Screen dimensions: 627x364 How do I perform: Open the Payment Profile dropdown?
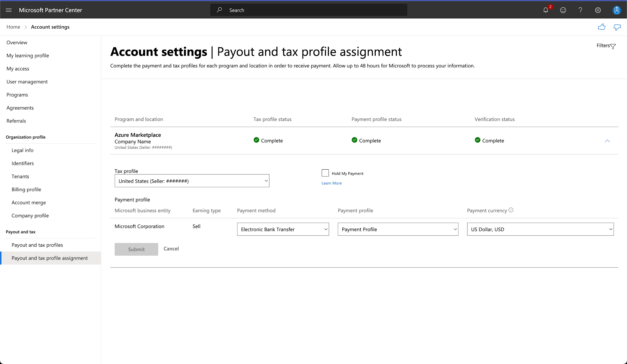click(398, 229)
